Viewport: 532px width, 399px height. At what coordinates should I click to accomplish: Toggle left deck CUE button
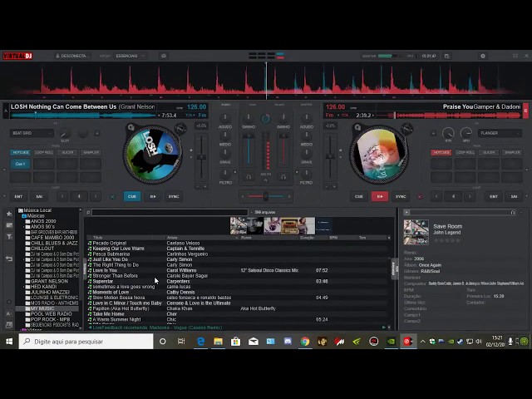click(132, 196)
